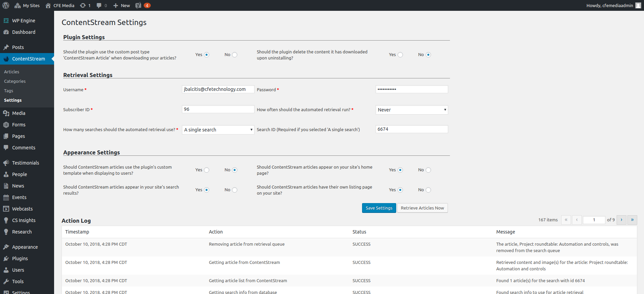Click the Password input field

(x=412, y=89)
